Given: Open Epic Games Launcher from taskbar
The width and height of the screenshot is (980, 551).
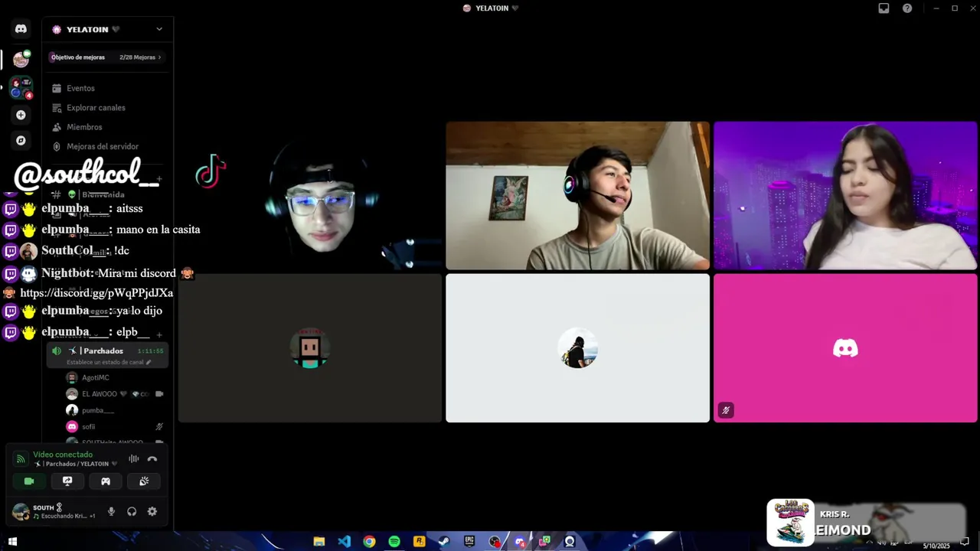Looking at the screenshot, I should pyautogui.click(x=469, y=542).
